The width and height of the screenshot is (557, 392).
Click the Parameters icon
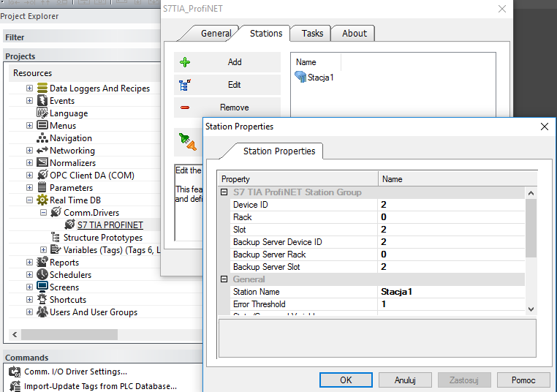[42, 187]
